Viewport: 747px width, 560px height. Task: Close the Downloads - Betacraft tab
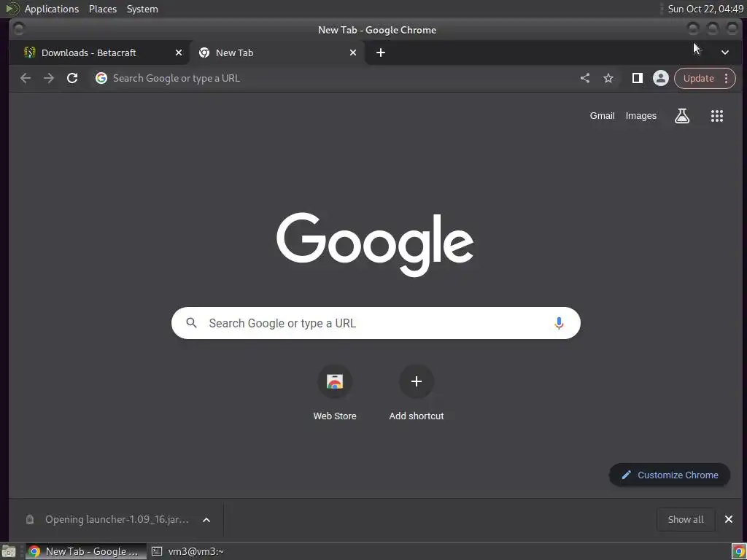point(179,52)
